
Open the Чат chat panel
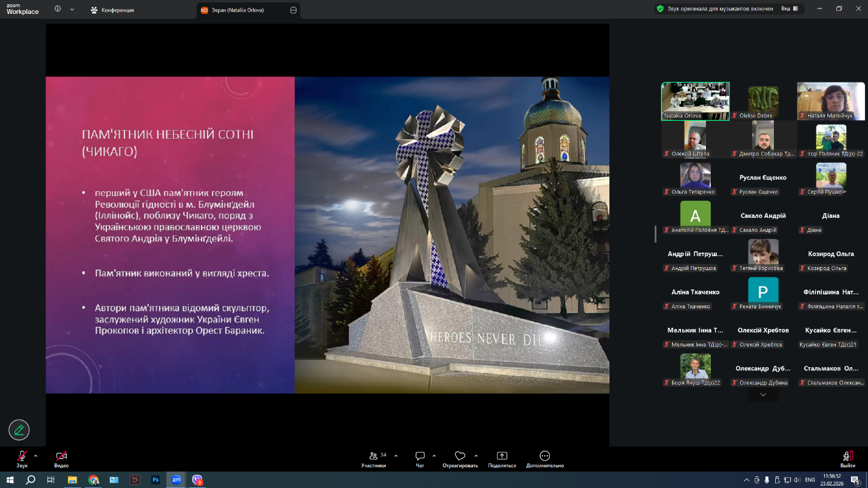[x=419, y=456]
